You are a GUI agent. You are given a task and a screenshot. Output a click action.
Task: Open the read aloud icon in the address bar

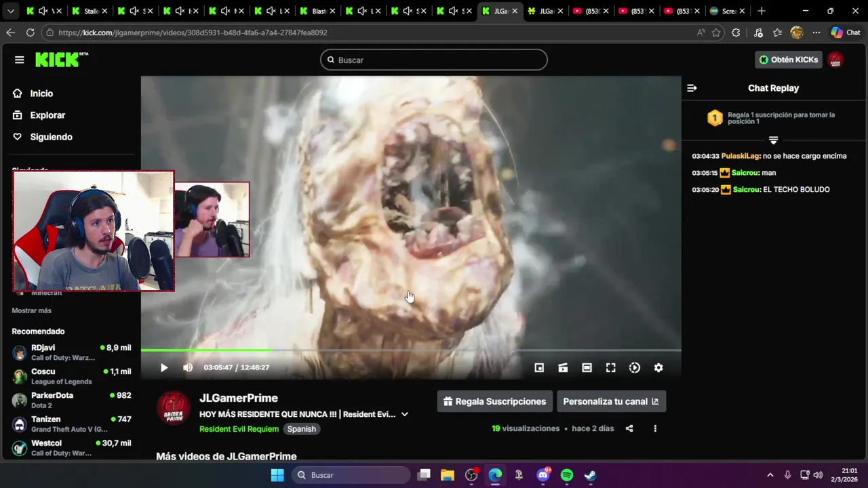(x=701, y=33)
